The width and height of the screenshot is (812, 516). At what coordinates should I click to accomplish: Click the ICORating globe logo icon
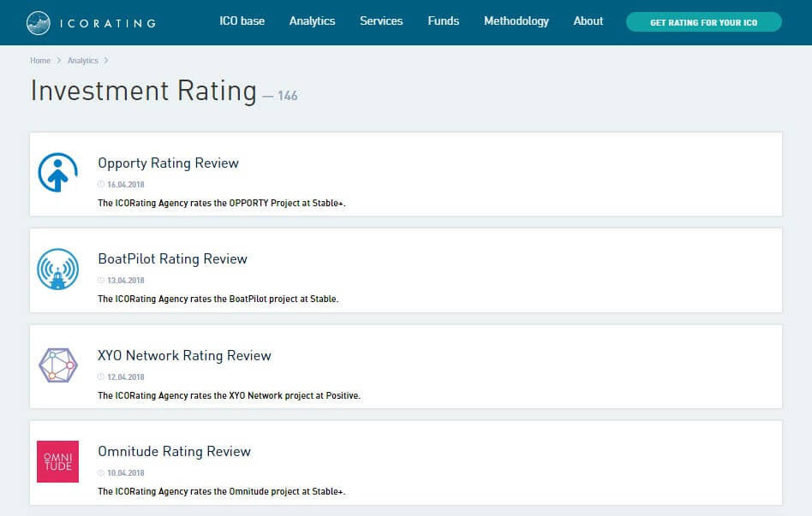[x=39, y=23]
